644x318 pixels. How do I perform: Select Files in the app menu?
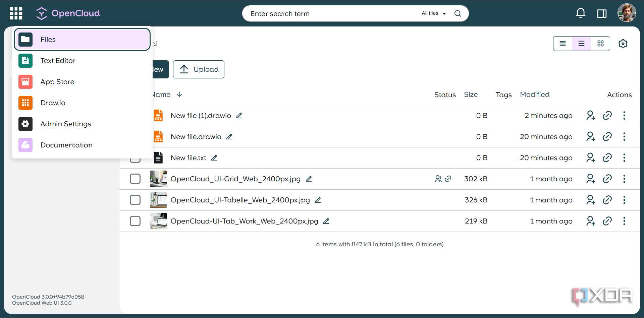(x=82, y=40)
